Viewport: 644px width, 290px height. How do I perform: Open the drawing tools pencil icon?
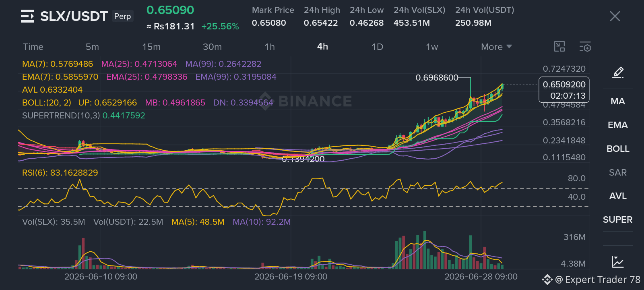pos(618,72)
